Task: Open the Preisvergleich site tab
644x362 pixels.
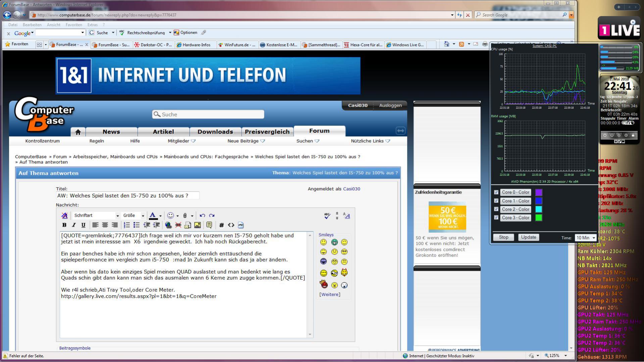Action: tap(267, 132)
